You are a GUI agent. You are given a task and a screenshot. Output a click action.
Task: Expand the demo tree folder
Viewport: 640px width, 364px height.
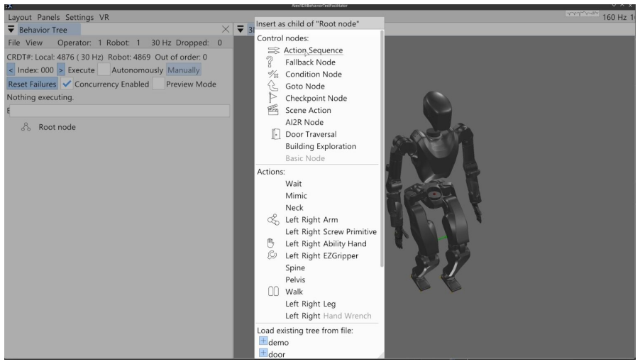pyautogui.click(x=263, y=341)
